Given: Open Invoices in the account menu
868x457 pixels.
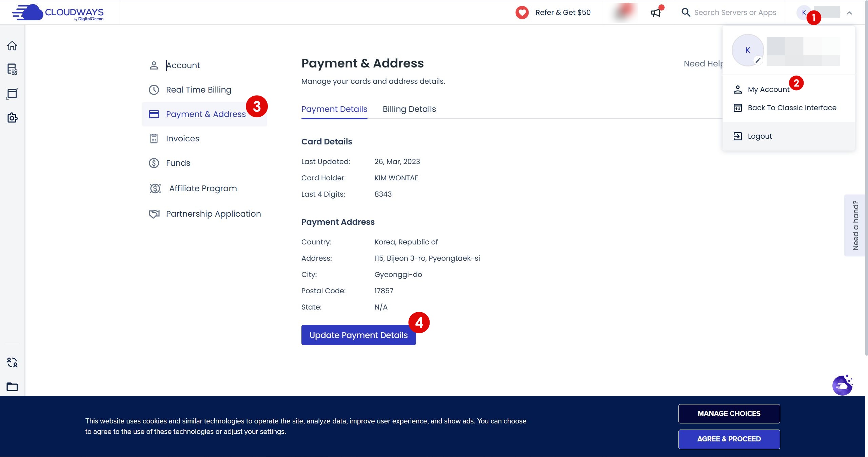Looking at the screenshot, I should tap(182, 139).
